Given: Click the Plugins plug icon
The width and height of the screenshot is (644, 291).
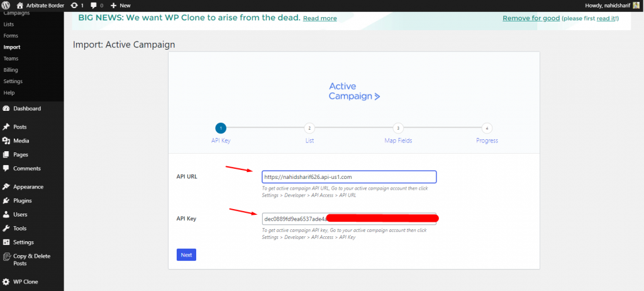Looking at the screenshot, I should (6, 201).
